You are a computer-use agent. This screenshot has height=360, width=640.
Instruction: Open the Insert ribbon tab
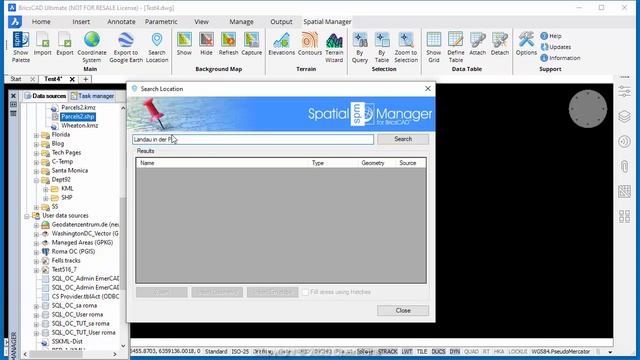click(81, 22)
